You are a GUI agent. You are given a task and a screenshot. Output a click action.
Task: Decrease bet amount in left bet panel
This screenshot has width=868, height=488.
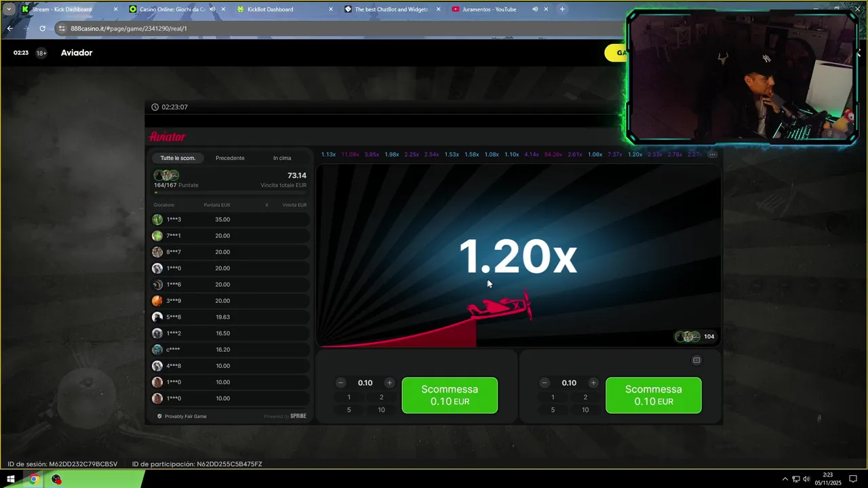point(341,383)
